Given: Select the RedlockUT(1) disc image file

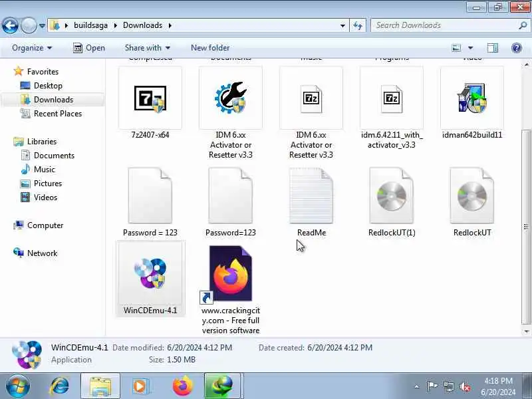Looking at the screenshot, I should [391, 196].
